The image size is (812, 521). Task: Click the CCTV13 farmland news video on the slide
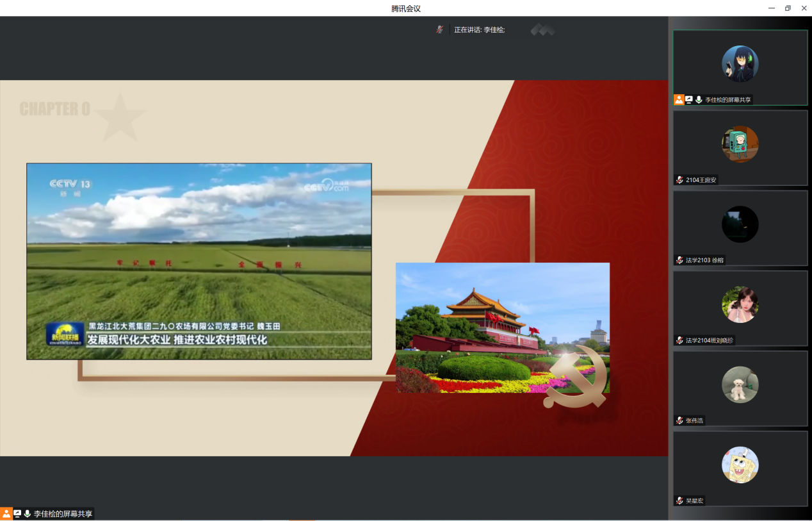199,261
